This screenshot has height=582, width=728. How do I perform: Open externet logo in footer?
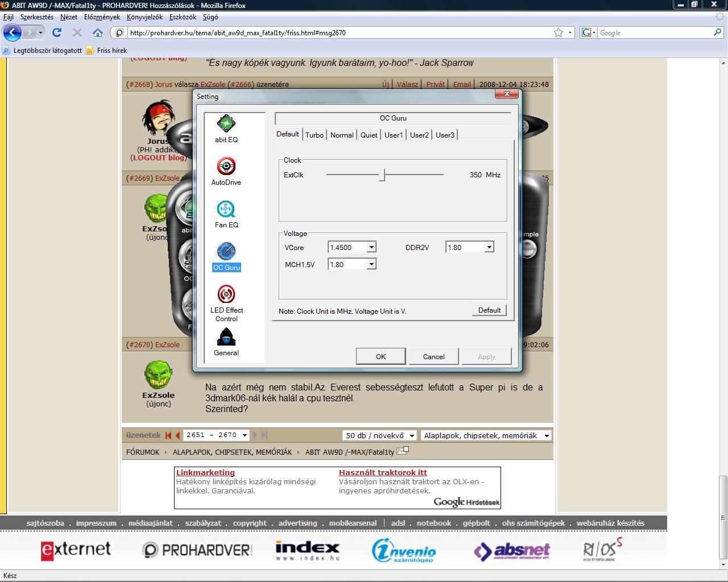(76, 550)
